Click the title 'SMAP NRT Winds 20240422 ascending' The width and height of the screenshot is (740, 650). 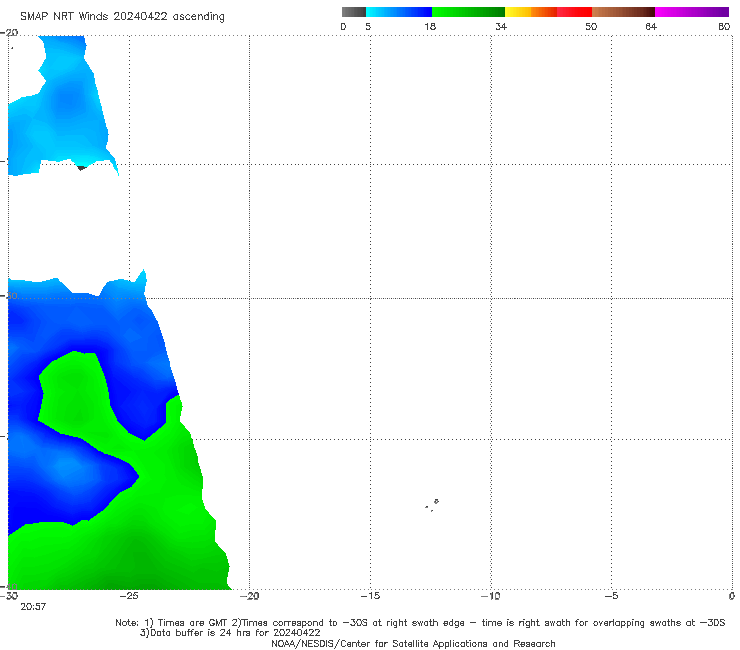click(x=122, y=17)
